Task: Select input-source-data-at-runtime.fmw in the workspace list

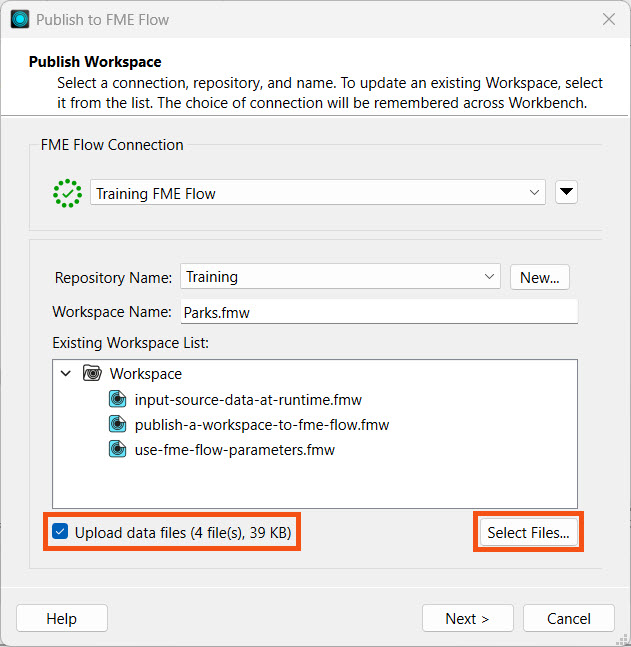Action: 248,400
